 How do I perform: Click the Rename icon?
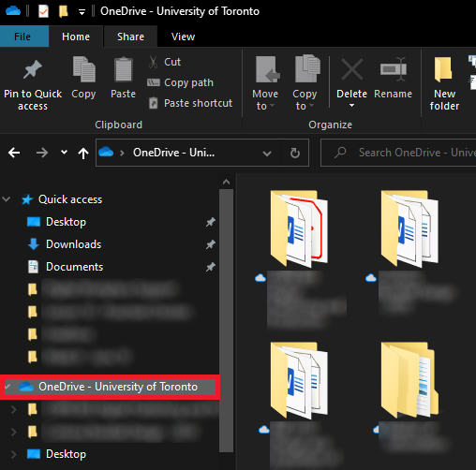point(394,69)
